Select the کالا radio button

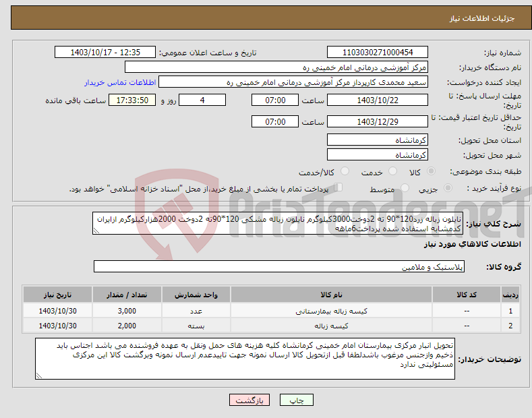pyautogui.click(x=431, y=171)
